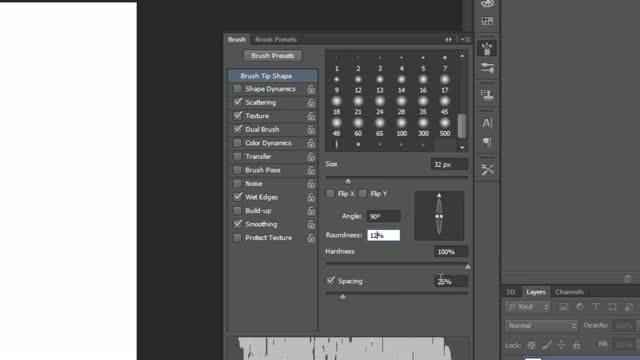
Task: Lock transparent pixels in Layers panel
Action: coord(531,345)
